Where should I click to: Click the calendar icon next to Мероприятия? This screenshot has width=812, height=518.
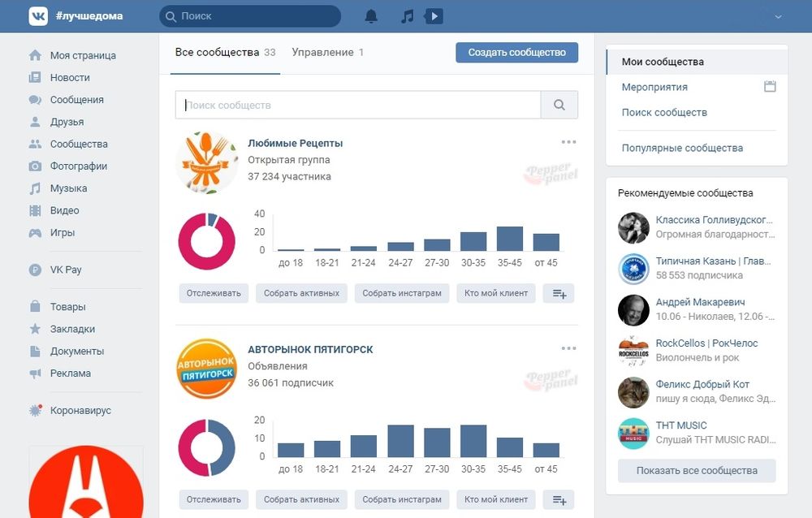(x=770, y=87)
